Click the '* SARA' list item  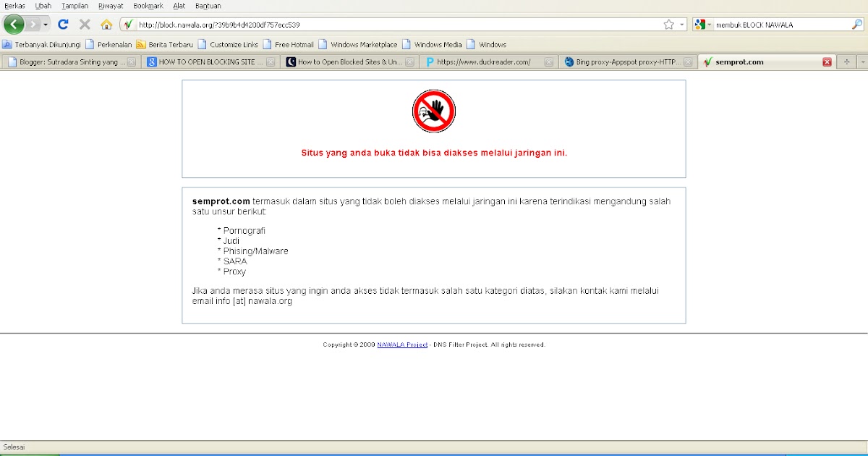[232, 261]
